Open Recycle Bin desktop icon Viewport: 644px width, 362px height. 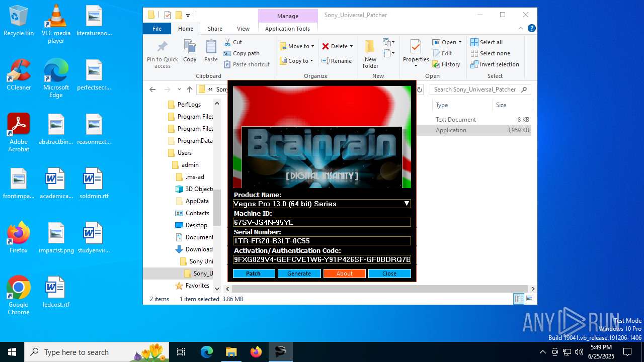click(x=19, y=22)
